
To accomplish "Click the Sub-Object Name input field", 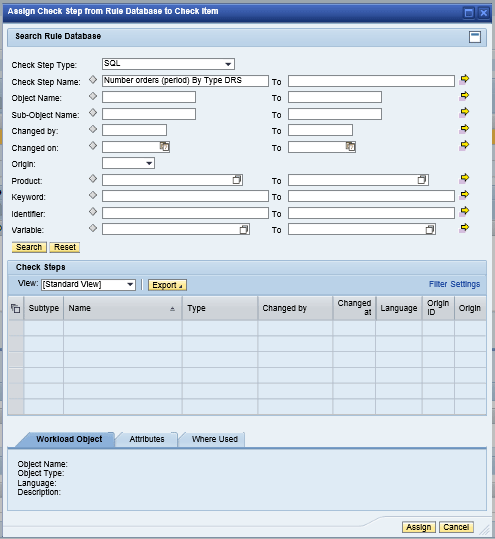I will tap(149, 114).
